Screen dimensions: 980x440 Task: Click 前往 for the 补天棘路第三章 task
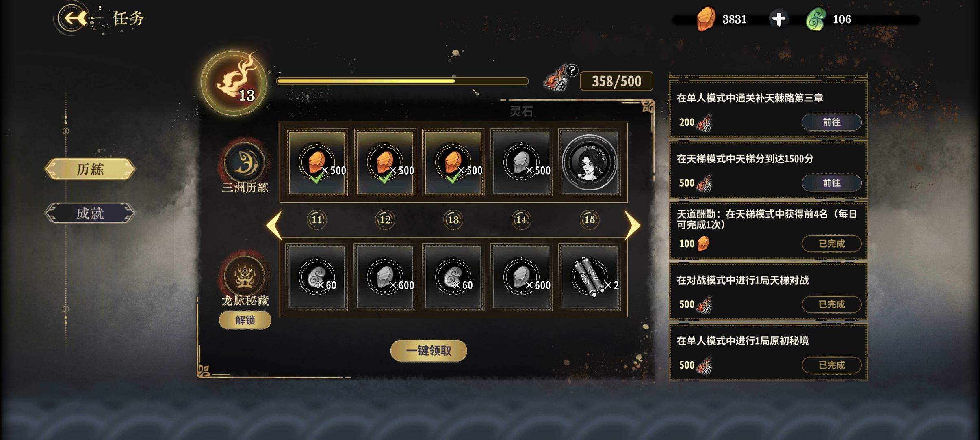pos(831,122)
